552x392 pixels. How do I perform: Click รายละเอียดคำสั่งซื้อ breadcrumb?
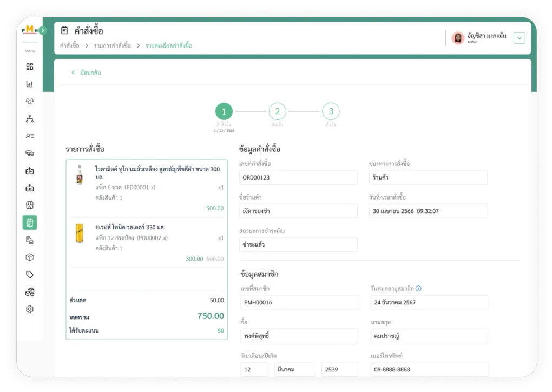pyautogui.click(x=169, y=45)
